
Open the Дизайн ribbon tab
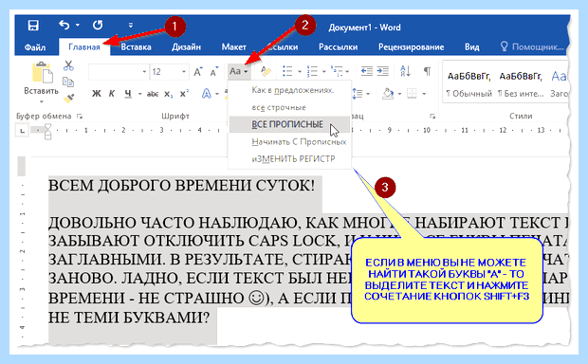click(x=187, y=47)
